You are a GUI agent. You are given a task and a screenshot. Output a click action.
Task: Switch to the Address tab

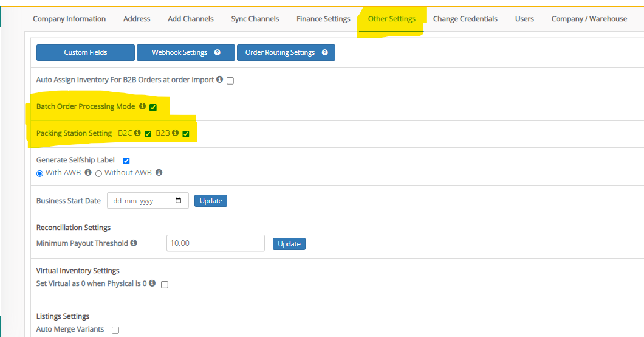(x=137, y=19)
